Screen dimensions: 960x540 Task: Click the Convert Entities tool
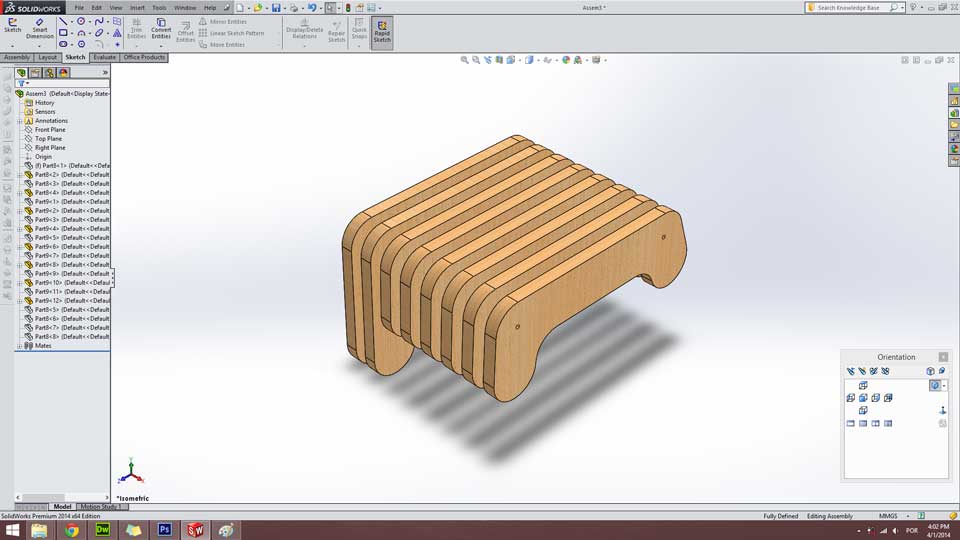(161, 28)
